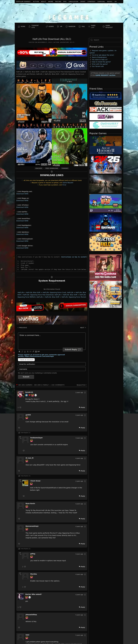
Task: Click the Reply arrow on leodoomslayer's comment
Action: click(x=82, y=450)
